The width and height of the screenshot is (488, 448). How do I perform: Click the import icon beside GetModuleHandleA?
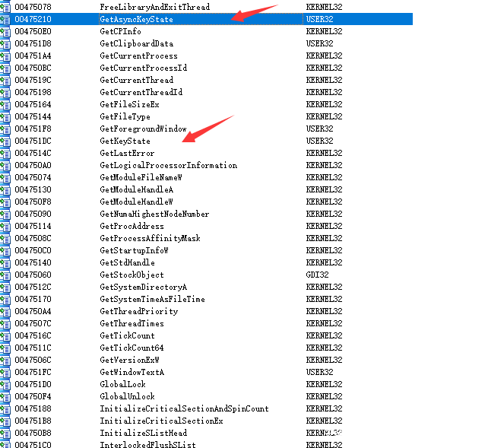(5, 190)
